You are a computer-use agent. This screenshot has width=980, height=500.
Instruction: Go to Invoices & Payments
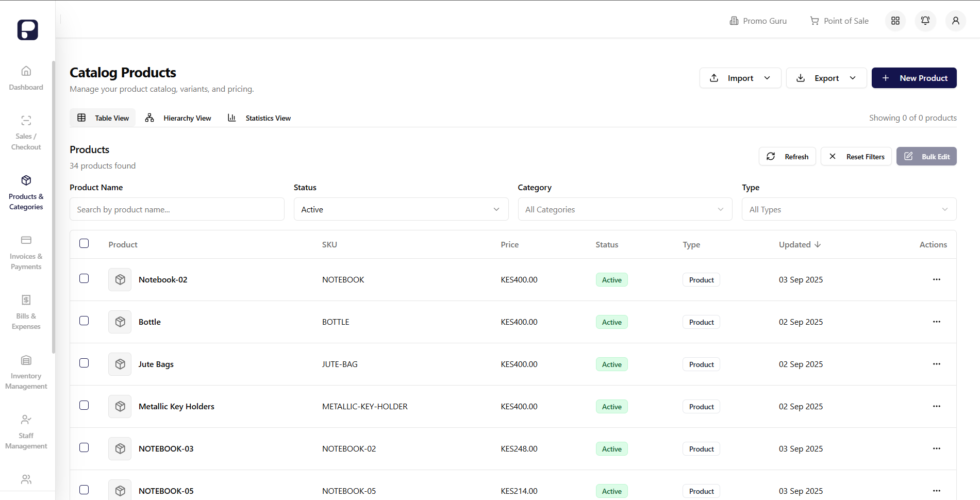coord(26,252)
